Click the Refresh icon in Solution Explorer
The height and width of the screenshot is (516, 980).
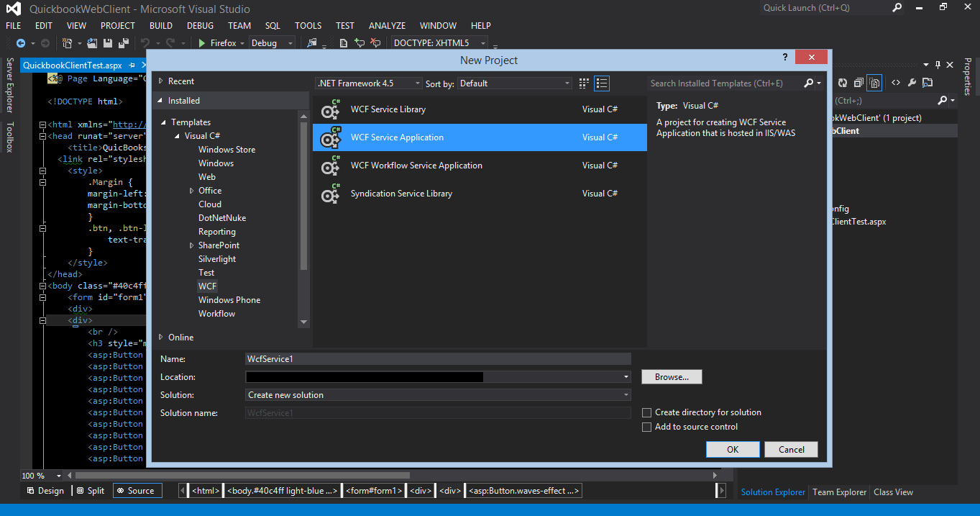click(x=843, y=83)
